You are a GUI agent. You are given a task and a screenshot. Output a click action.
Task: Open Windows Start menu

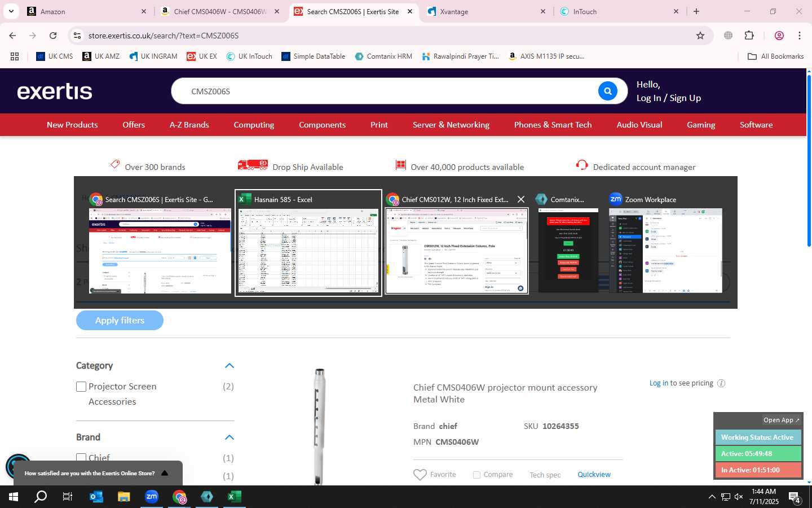coord(14,497)
